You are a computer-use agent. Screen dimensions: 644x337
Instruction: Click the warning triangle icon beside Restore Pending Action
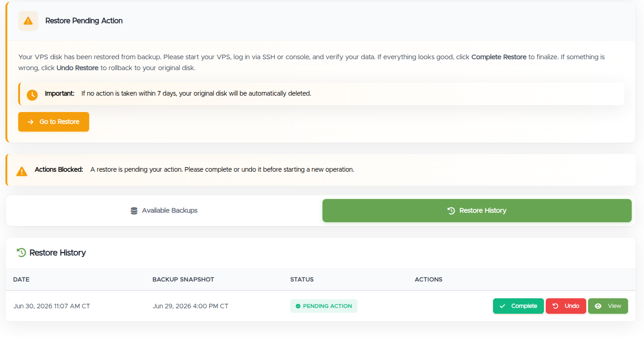pyautogui.click(x=28, y=21)
